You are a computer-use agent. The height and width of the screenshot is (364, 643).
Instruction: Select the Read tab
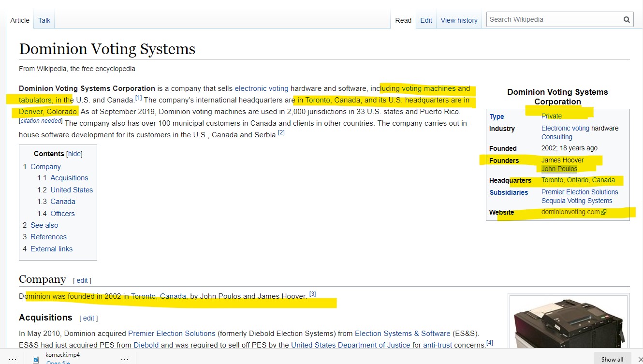tap(403, 20)
